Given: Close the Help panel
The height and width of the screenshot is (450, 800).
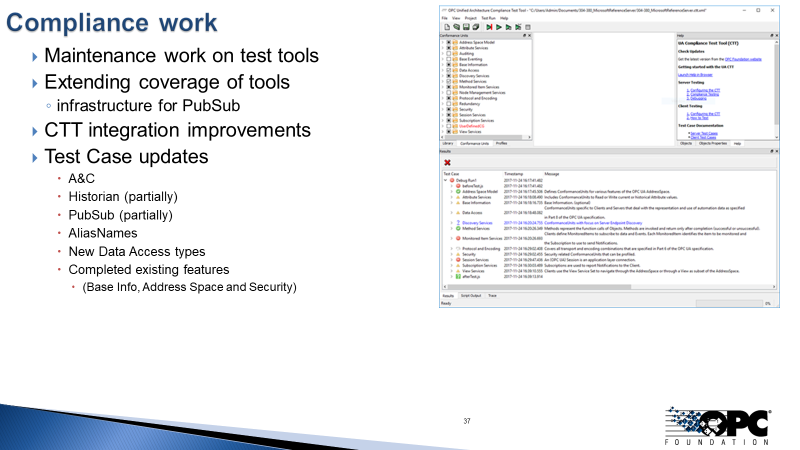Looking at the screenshot, I should click(777, 36).
